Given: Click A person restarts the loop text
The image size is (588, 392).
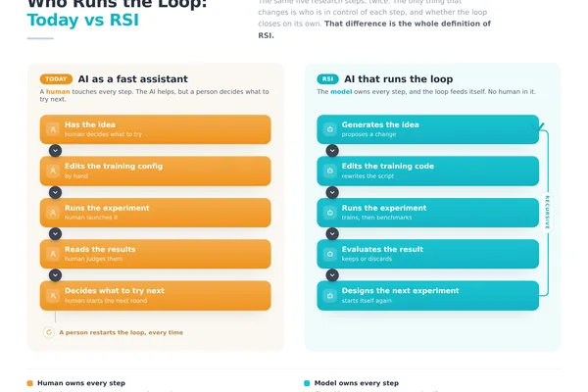Looking at the screenshot, I should coord(122,332).
